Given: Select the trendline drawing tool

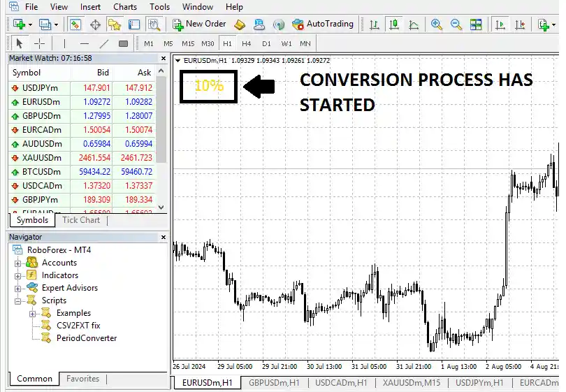Looking at the screenshot, I should [x=103, y=43].
